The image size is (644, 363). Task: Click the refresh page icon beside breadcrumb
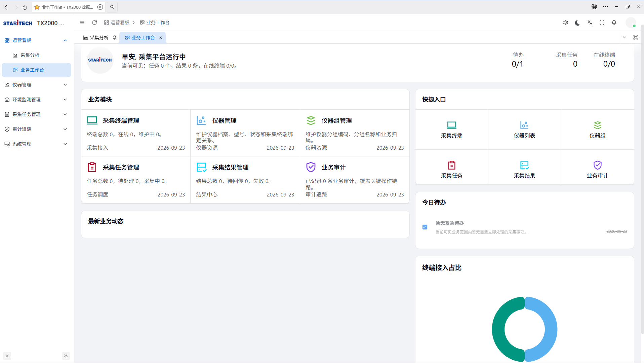click(94, 23)
